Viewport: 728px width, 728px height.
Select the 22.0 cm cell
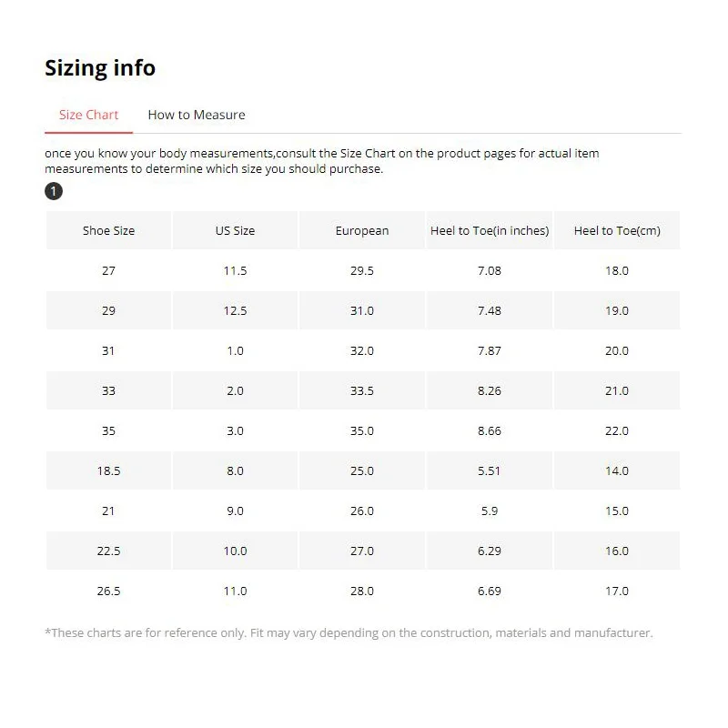[x=617, y=430]
